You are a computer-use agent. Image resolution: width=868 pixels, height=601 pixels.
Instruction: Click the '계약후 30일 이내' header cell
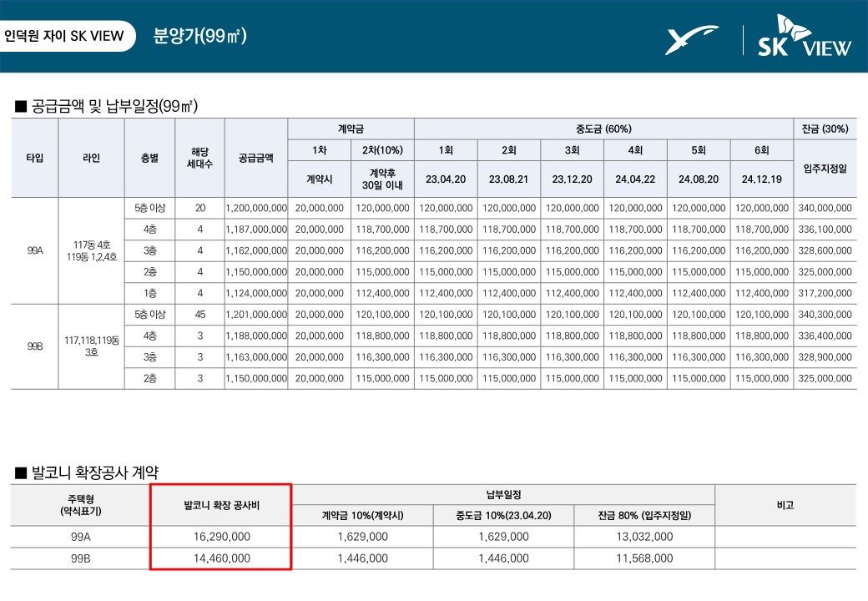pos(382,179)
